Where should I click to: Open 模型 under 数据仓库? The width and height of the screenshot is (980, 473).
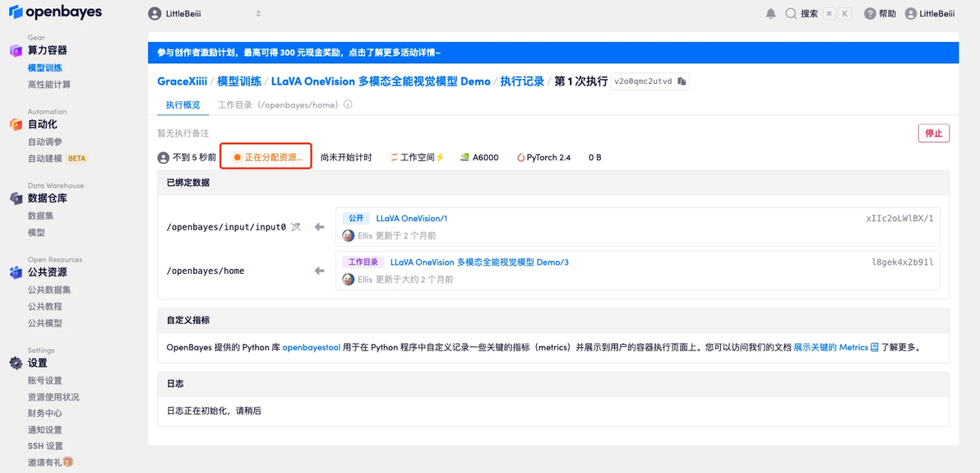click(x=36, y=233)
